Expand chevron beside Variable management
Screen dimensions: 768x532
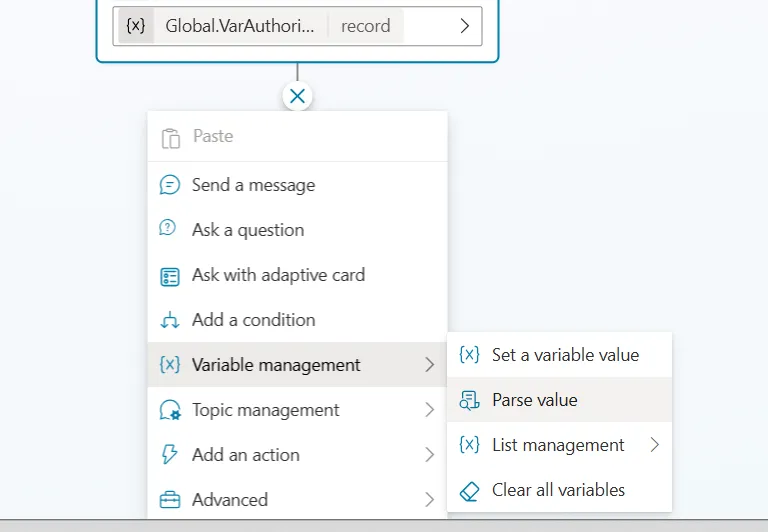click(430, 365)
